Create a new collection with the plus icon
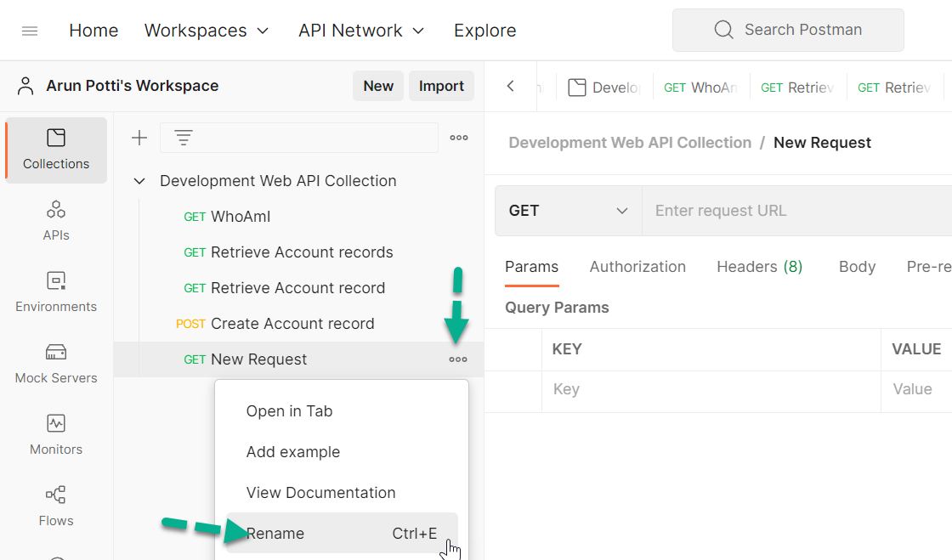This screenshot has height=560, width=952. [x=139, y=137]
